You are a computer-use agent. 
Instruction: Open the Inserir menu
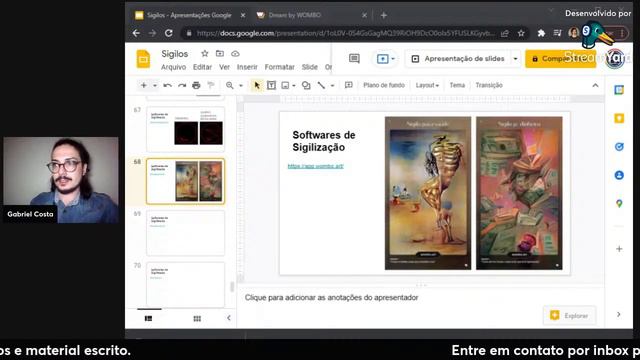[247, 67]
